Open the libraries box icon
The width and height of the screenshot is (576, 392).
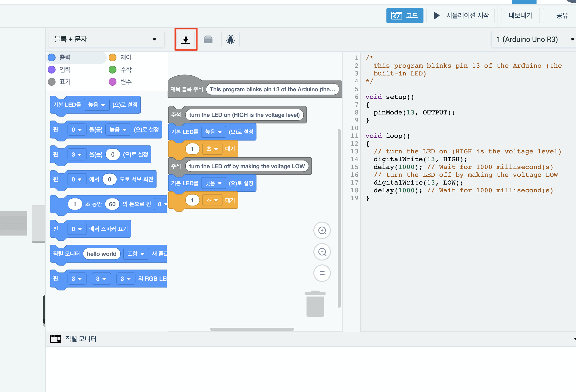click(208, 40)
